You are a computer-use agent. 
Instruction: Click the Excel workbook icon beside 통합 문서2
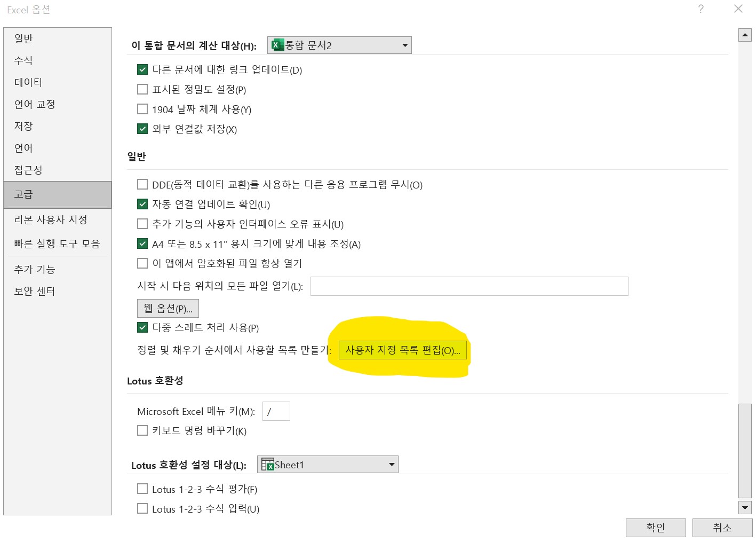[x=276, y=45]
